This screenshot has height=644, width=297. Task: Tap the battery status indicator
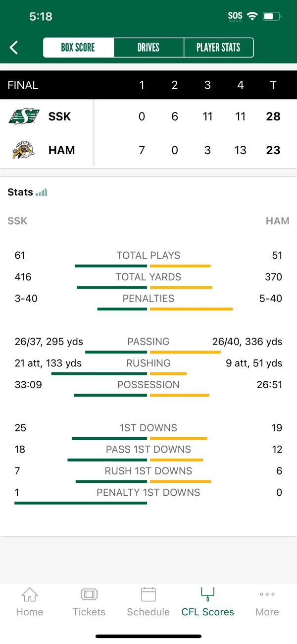(272, 16)
